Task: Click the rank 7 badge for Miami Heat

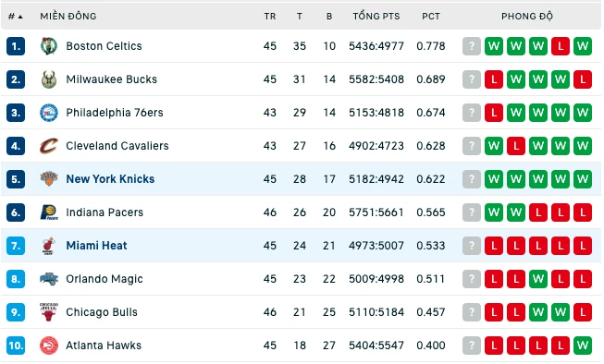Action: [x=16, y=246]
